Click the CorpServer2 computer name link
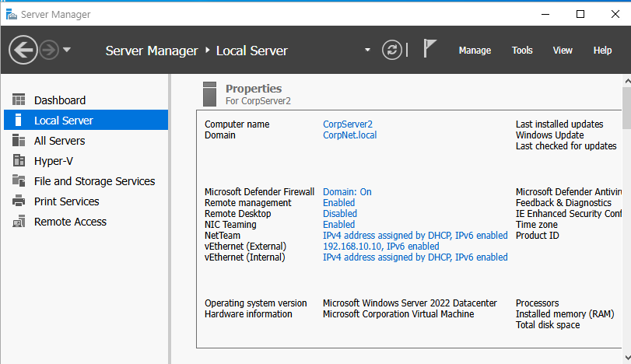This screenshot has height=364, width=631. 347,124
